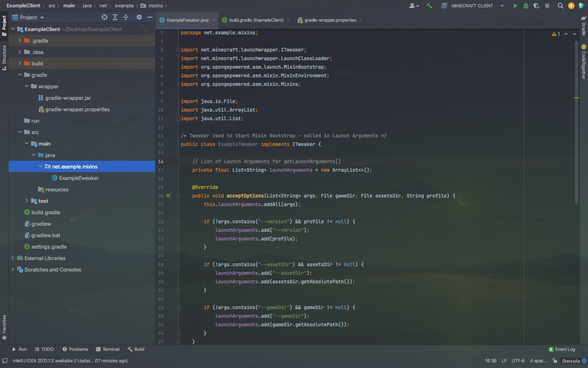Click the Stop process square icon

(547, 6)
